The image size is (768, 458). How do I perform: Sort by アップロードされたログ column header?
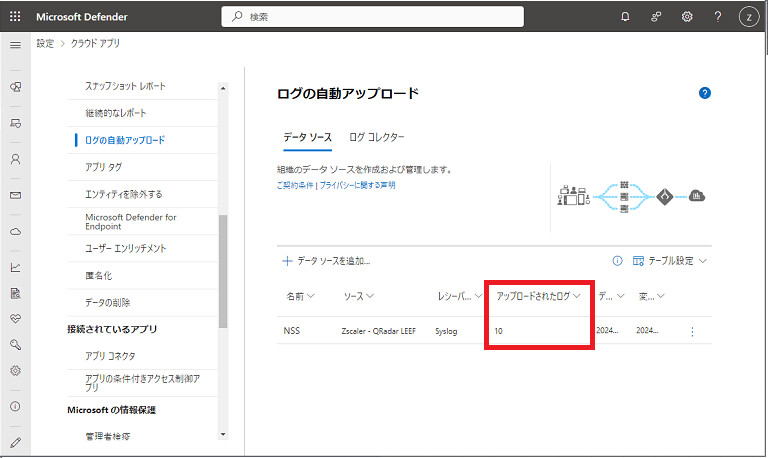(538, 296)
